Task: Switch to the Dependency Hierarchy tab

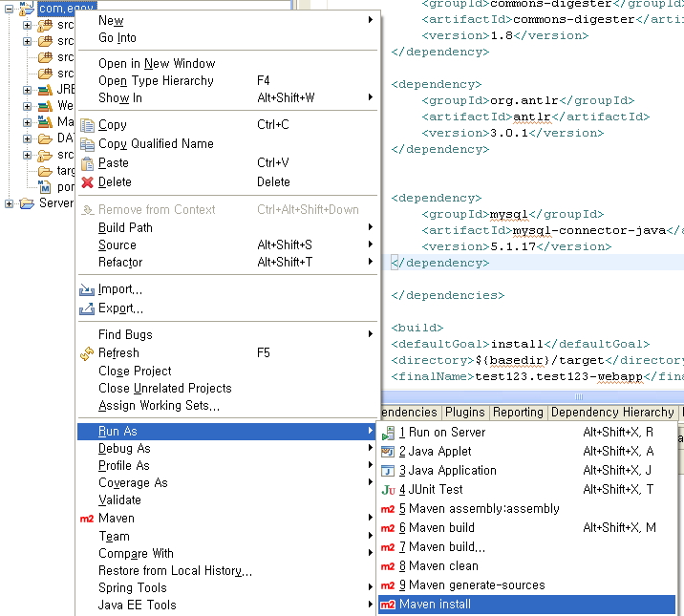Action: click(x=612, y=413)
